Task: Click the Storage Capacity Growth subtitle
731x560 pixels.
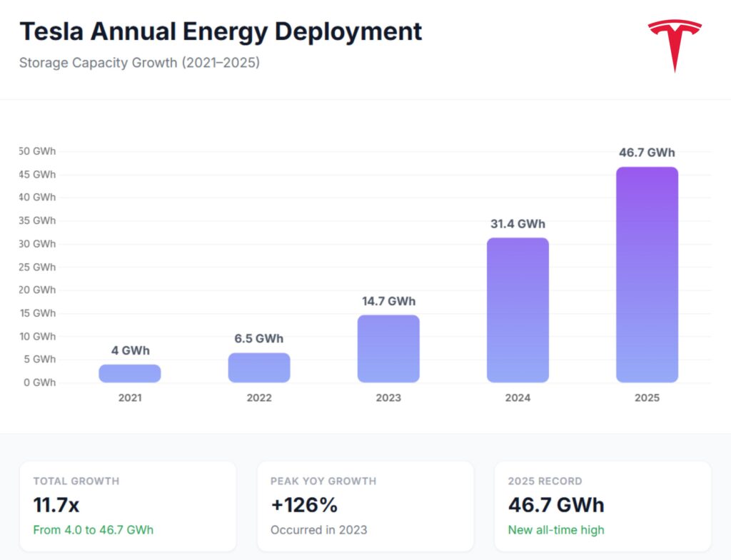Action: coord(139,63)
